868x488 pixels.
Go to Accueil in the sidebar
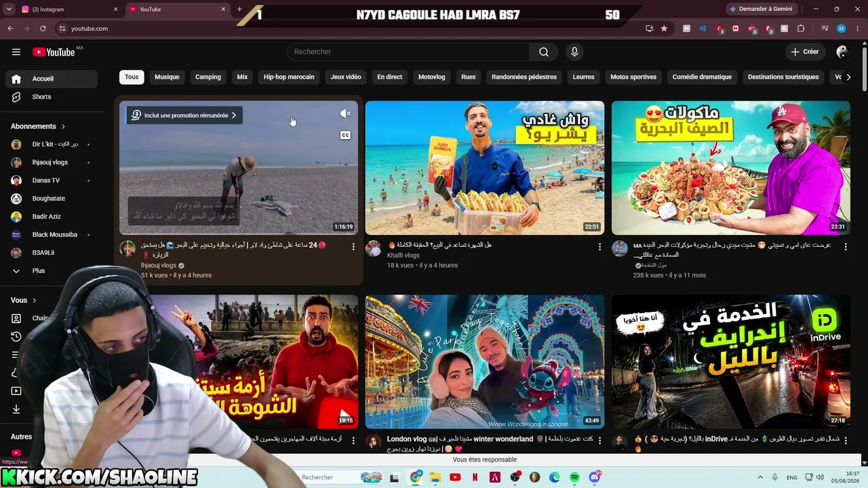point(51,79)
